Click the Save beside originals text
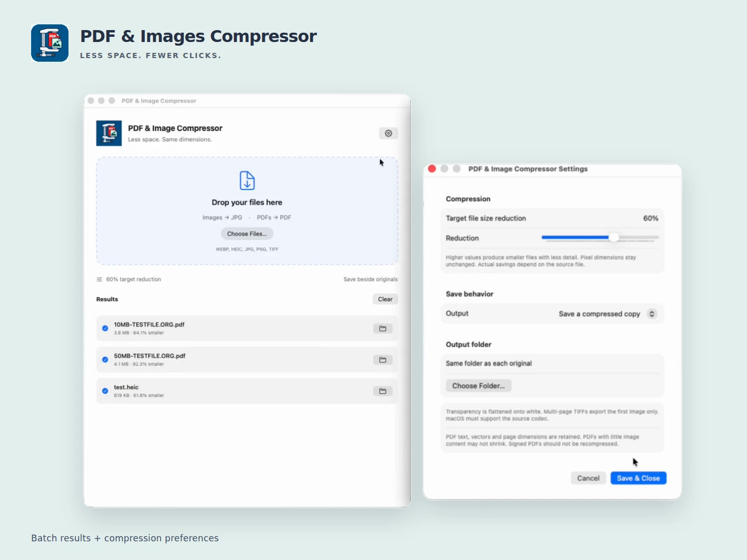This screenshot has width=747, height=560. [x=370, y=279]
